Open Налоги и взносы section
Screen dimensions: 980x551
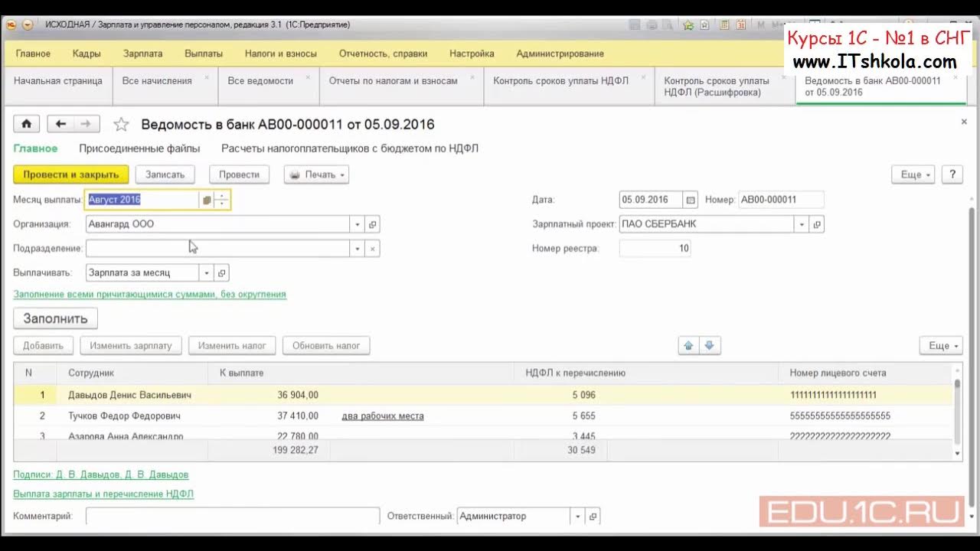[281, 54]
